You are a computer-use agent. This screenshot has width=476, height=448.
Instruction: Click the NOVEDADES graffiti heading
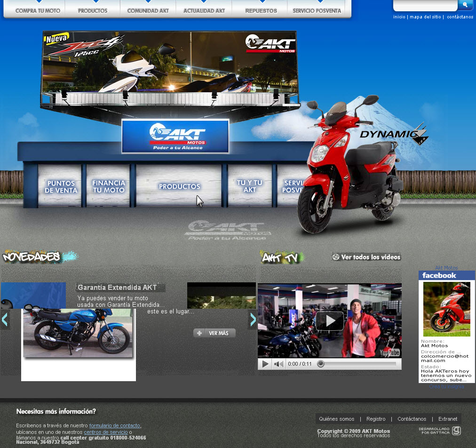click(40, 256)
